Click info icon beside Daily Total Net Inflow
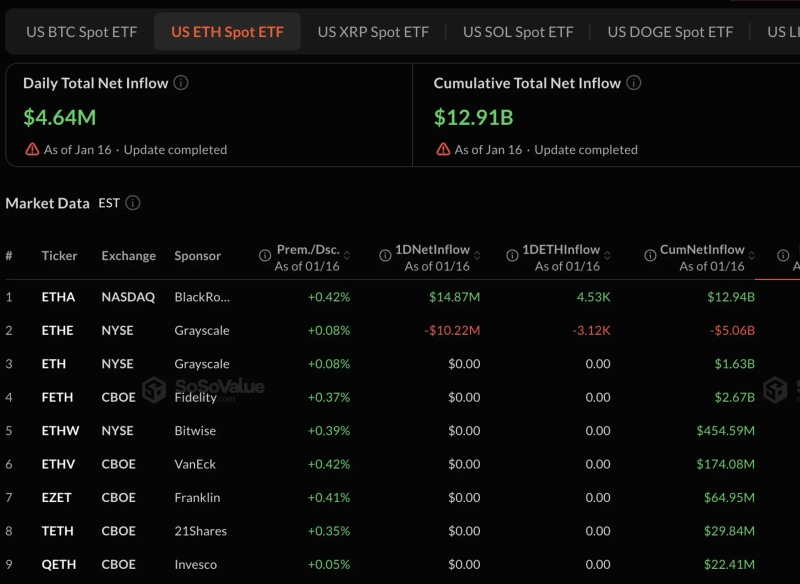 click(x=181, y=84)
